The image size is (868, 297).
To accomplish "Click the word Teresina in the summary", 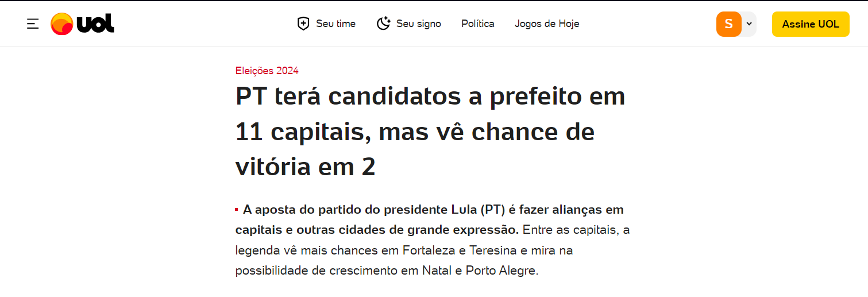I will [492, 251].
